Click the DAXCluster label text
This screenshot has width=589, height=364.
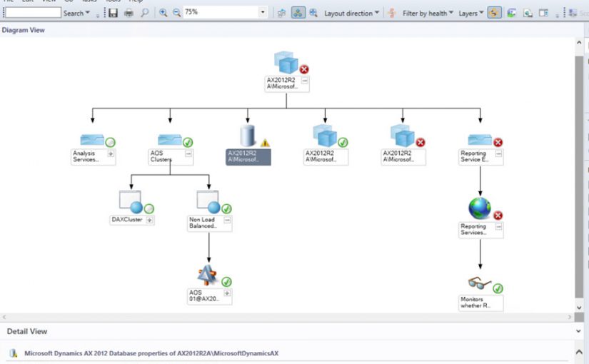click(x=127, y=220)
